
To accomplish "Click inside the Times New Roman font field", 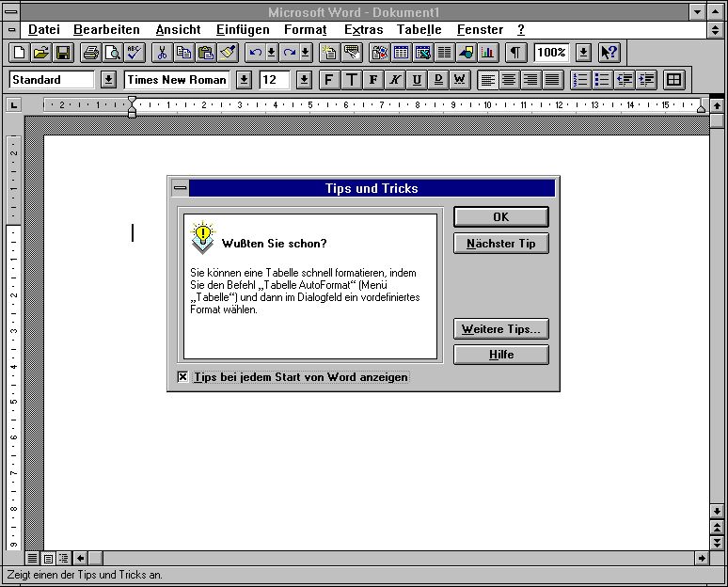I will [177, 80].
